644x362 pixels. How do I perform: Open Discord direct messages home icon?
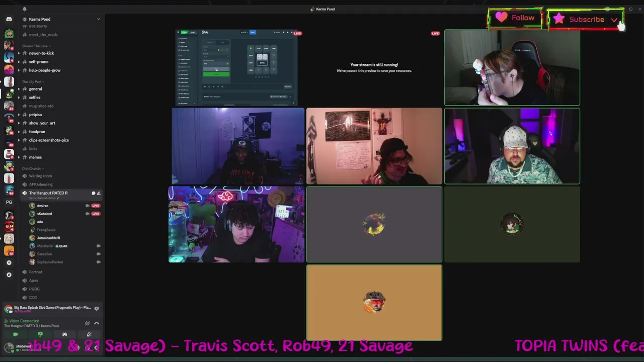tap(9, 19)
